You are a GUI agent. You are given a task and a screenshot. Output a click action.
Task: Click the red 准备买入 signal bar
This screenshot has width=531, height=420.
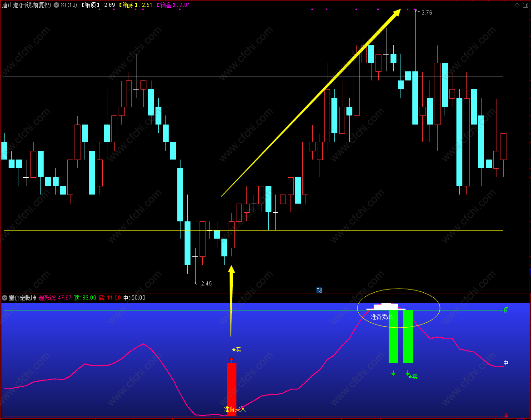pyautogui.click(x=231, y=389)
